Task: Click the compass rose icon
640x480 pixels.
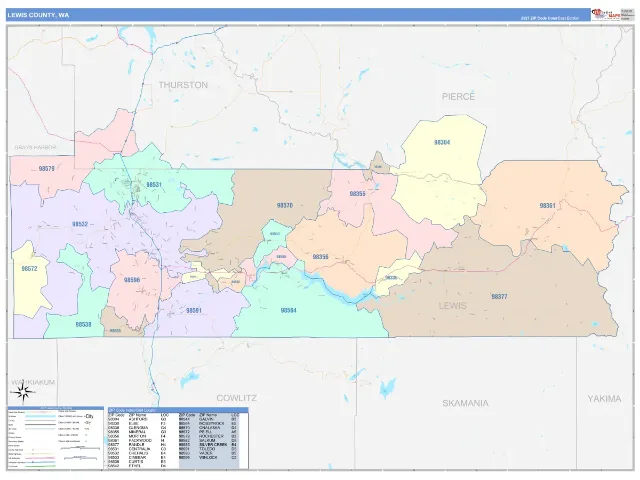Action: [x=24, y=392]
